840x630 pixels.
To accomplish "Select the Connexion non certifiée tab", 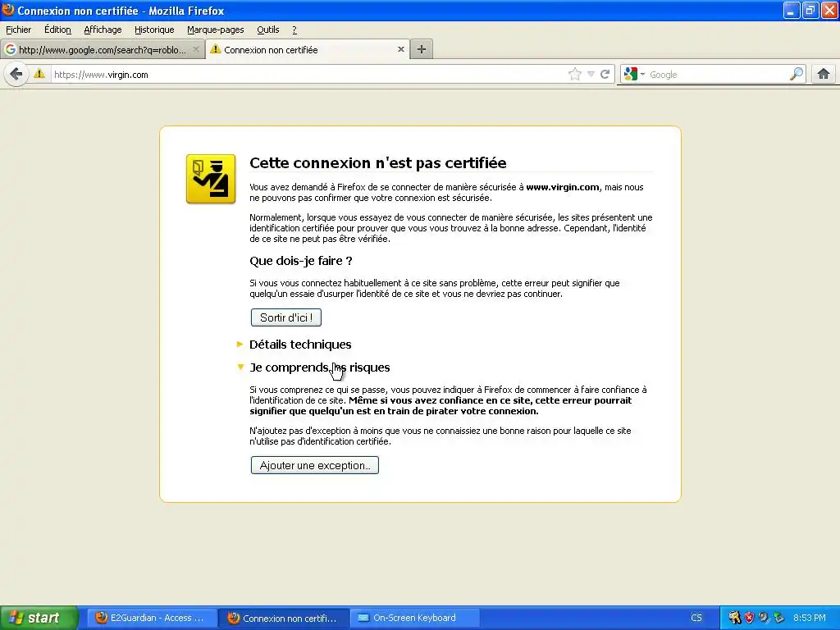I will [308, 49].
